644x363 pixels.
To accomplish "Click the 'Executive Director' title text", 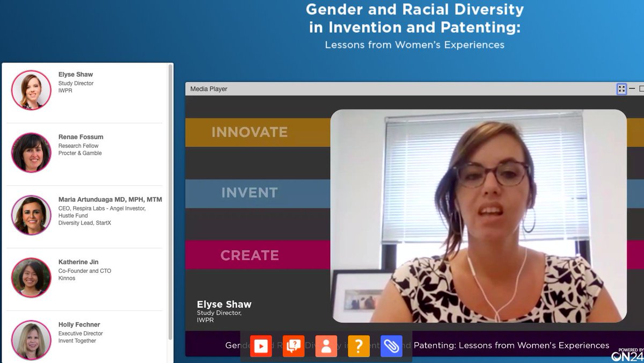I will [x=80, y=333].
